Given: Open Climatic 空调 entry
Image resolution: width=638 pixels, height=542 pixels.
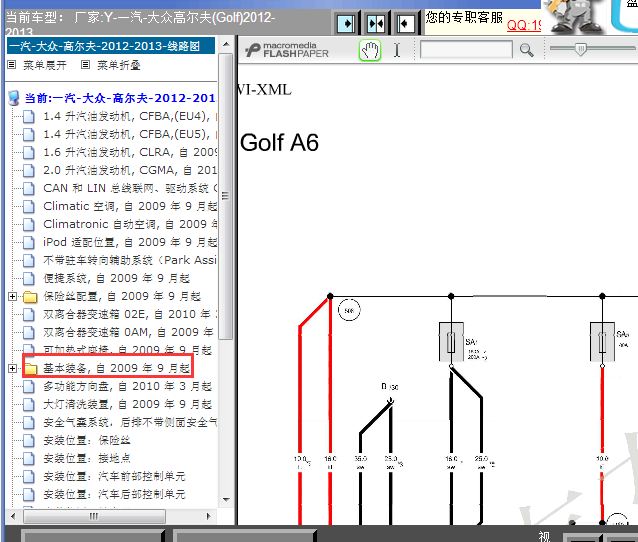Looking at the screenshot, I should pyautogui.click(x=130, y=206).
